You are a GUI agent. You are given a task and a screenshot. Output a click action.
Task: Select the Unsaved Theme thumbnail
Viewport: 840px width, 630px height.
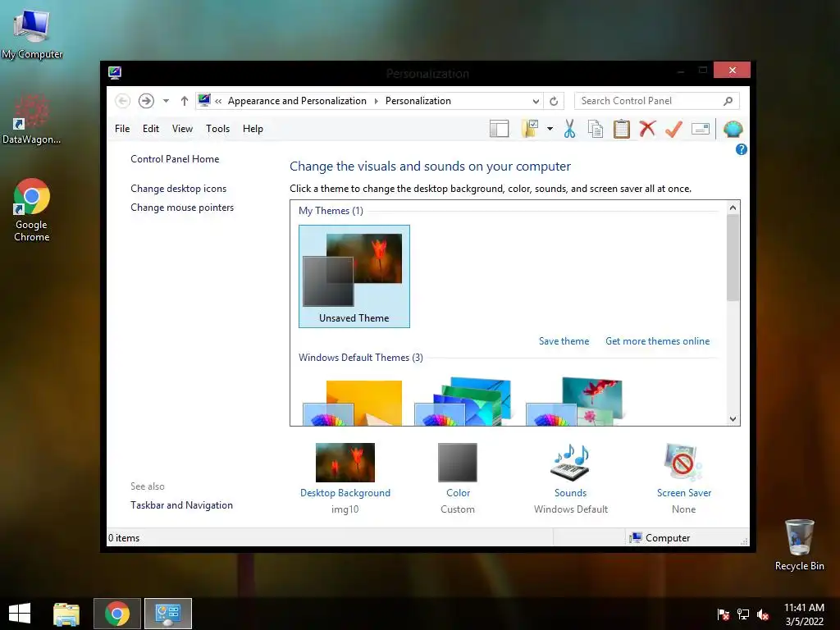pos(354,276)
